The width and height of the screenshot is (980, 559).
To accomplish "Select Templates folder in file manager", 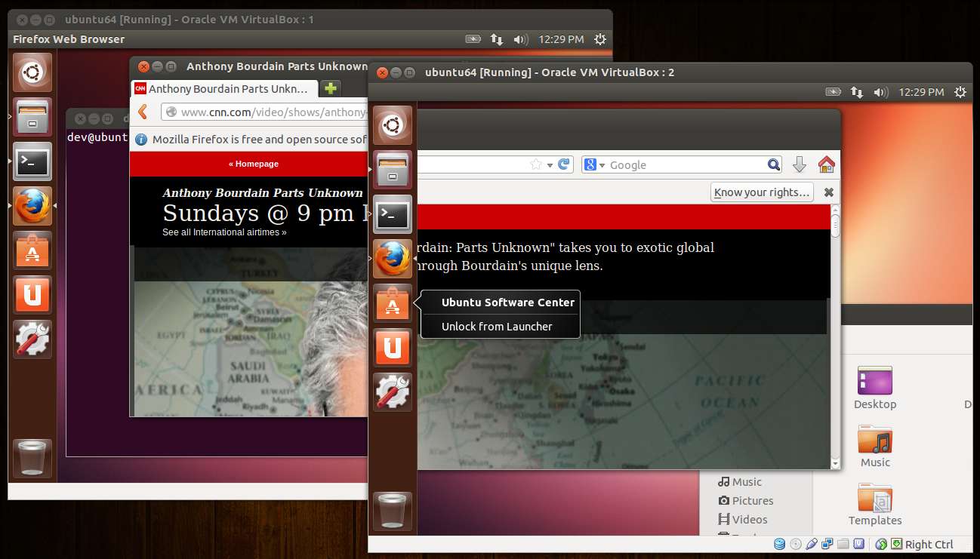I will (875, 504).
